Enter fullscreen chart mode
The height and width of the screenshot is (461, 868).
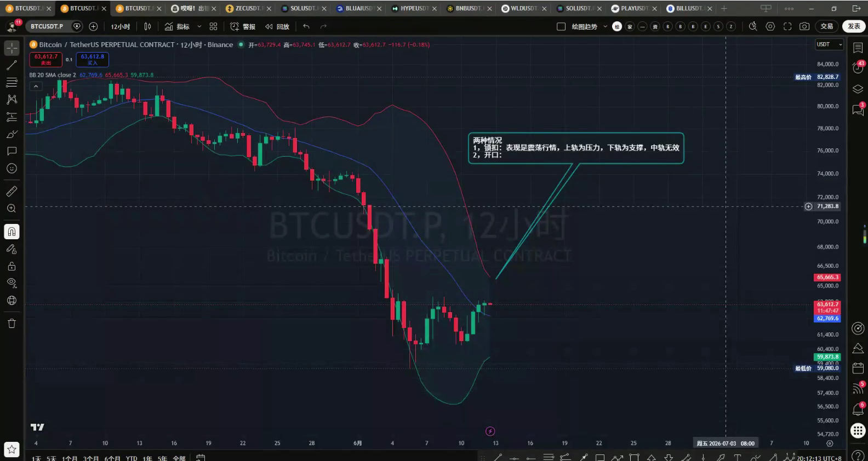tap(787, 26)
